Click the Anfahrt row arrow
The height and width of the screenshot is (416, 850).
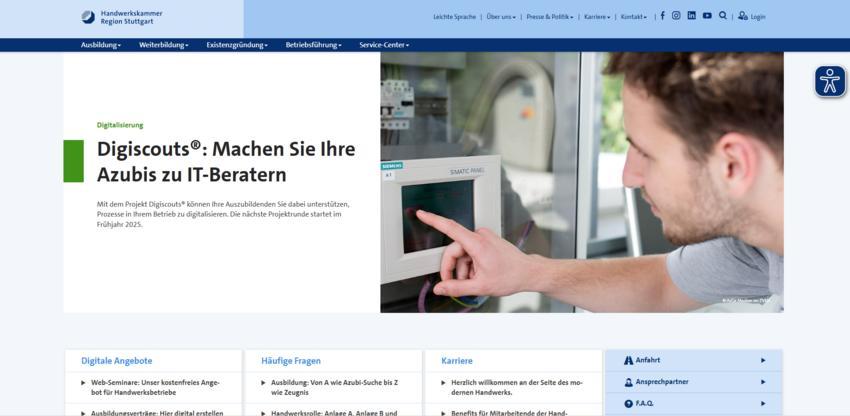pyautogui.click(x=763, y=360)
